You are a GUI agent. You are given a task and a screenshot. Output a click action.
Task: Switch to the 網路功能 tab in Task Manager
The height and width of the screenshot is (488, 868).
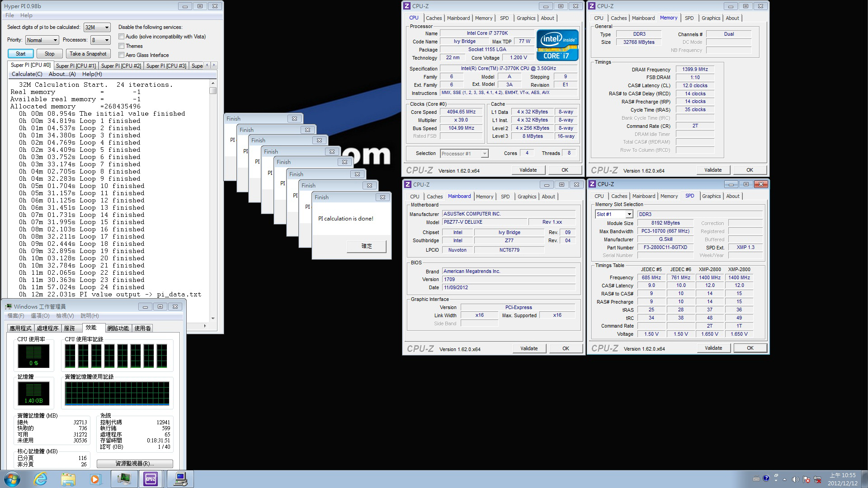118,328
